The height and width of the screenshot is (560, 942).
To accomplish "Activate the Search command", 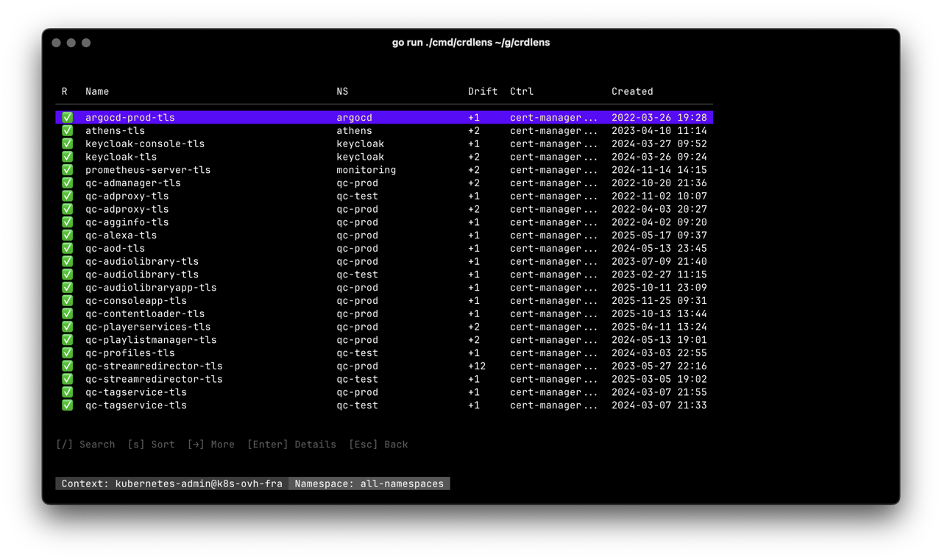I will click(x=85, y=444).
